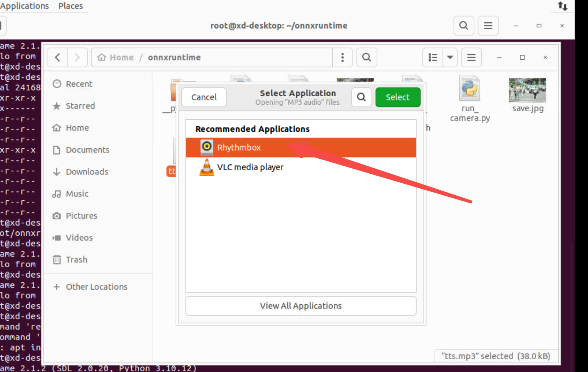Select the save.jpg image thumbnail
The image size is (588, 372).
[527, 90]
